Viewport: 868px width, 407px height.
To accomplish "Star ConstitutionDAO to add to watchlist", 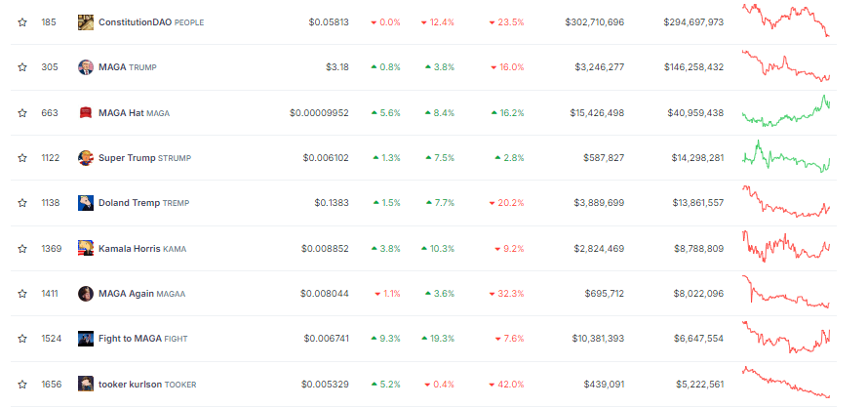I will coord(22,22).
